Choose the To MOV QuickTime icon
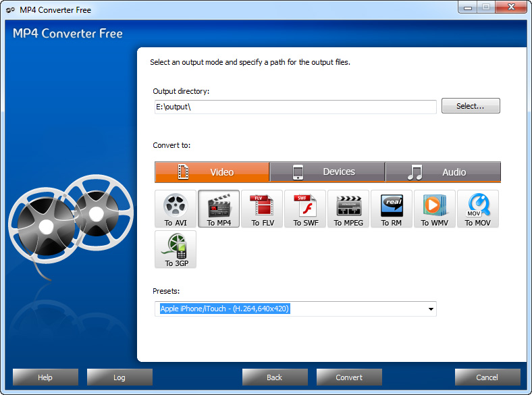 point(478,209)
